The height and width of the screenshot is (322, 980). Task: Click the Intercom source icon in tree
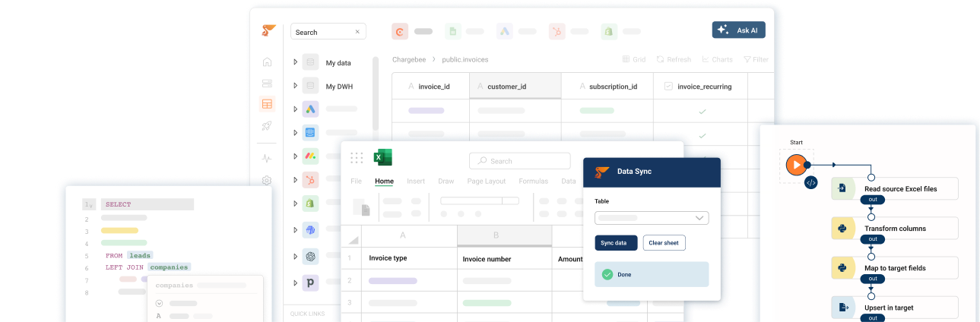(310, 132)
